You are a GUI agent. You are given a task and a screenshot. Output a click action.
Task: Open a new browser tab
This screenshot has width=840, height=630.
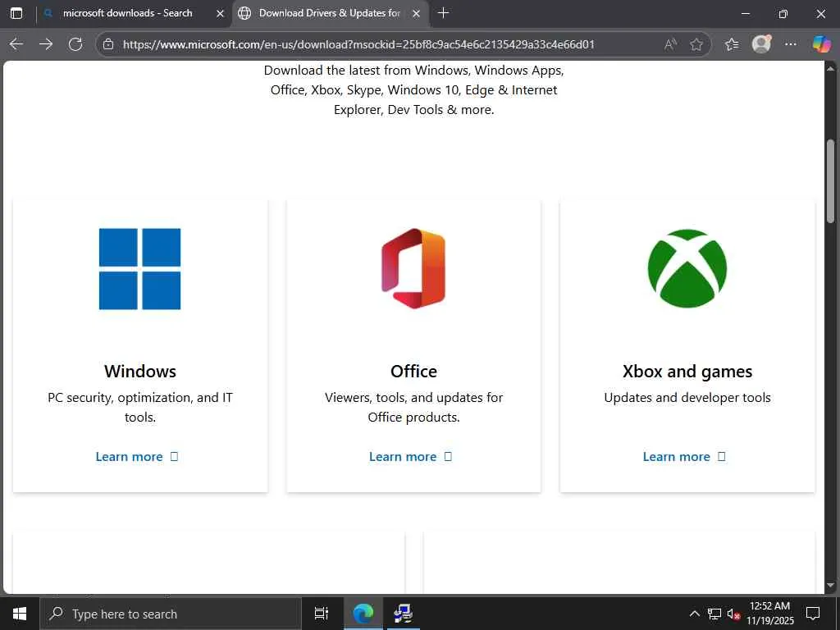coord(444,13)
